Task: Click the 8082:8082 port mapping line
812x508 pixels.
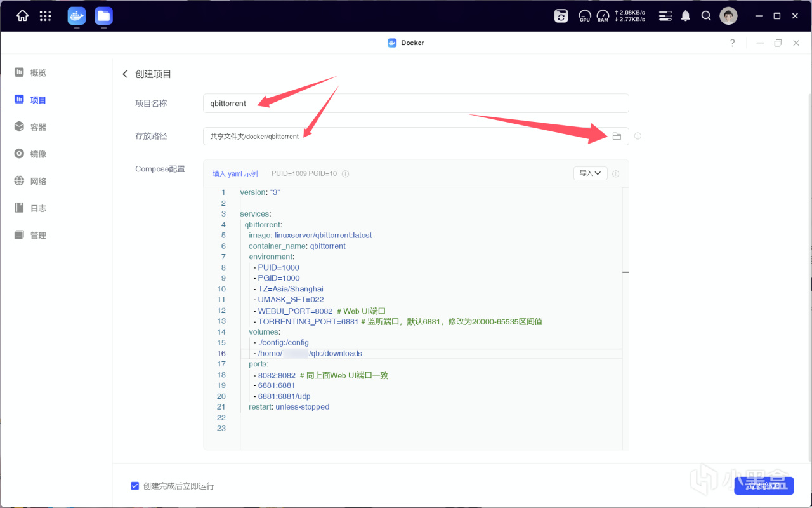Action: pyautogui.click(x=277, y=375)
